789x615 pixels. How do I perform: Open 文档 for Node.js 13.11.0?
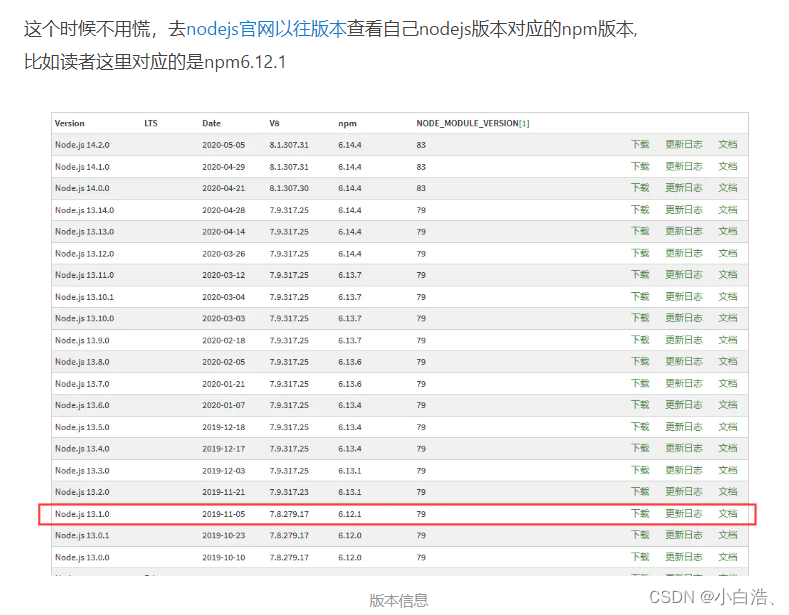pyautogui.click(x=728, y=275)
